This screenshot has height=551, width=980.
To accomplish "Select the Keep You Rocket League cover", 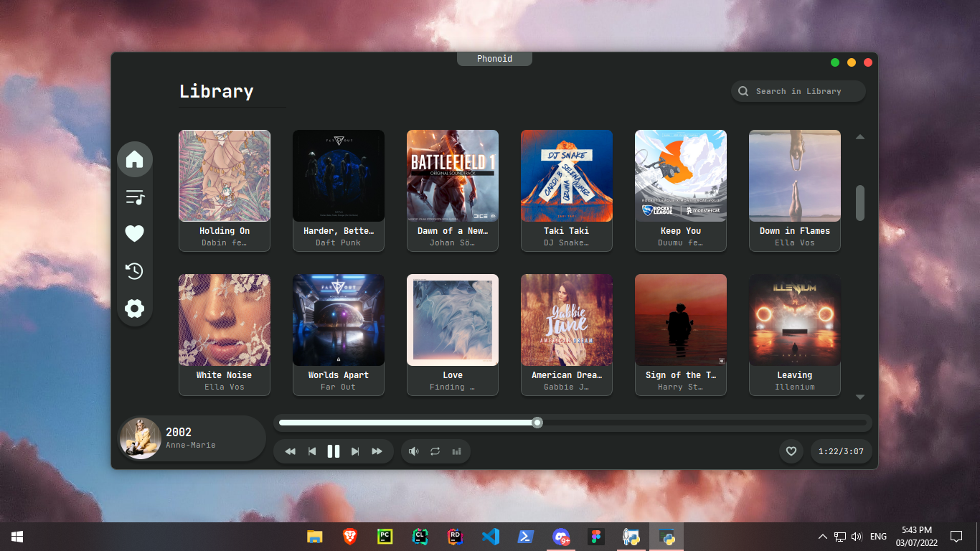I will tap(681, 176).
